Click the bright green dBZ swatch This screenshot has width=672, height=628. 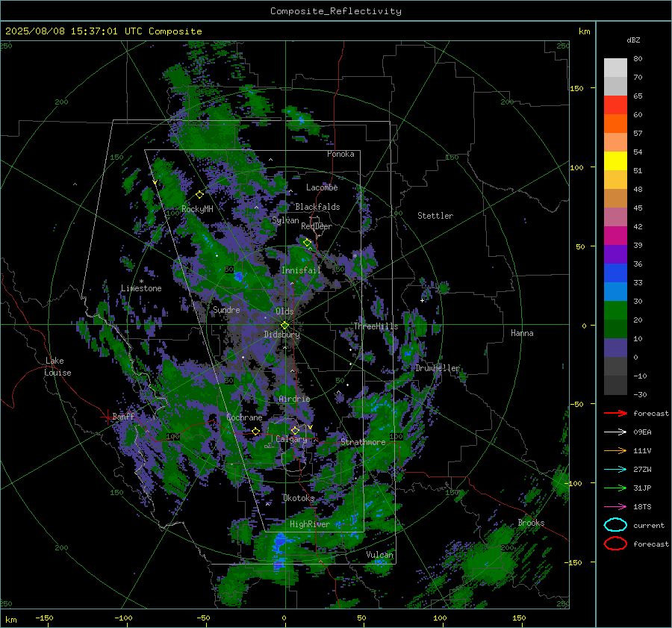point(615,311)
